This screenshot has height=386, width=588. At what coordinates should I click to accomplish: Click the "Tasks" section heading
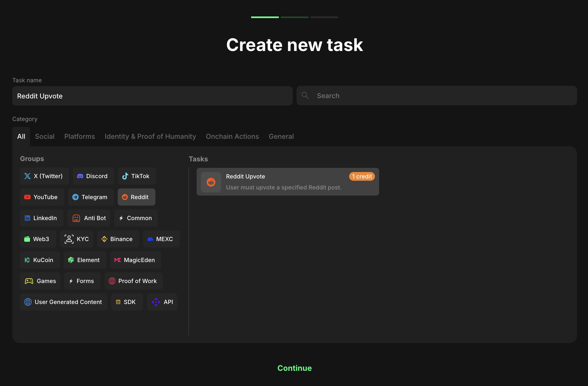pos(198,159)
